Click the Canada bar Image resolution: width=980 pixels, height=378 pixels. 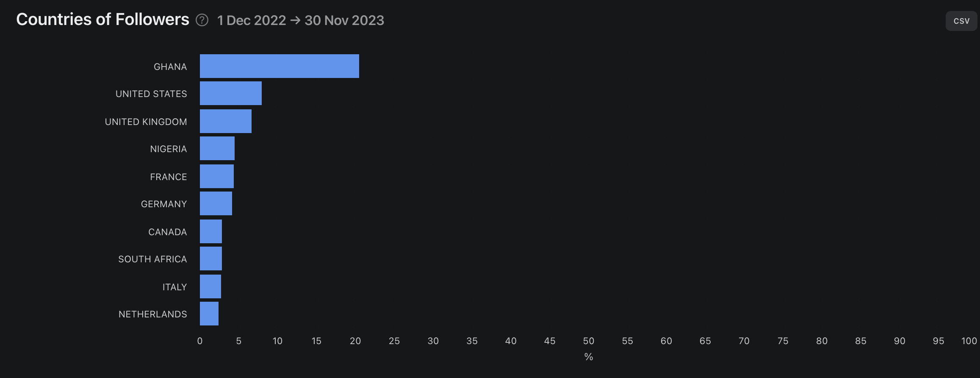[x=210, y=231]
